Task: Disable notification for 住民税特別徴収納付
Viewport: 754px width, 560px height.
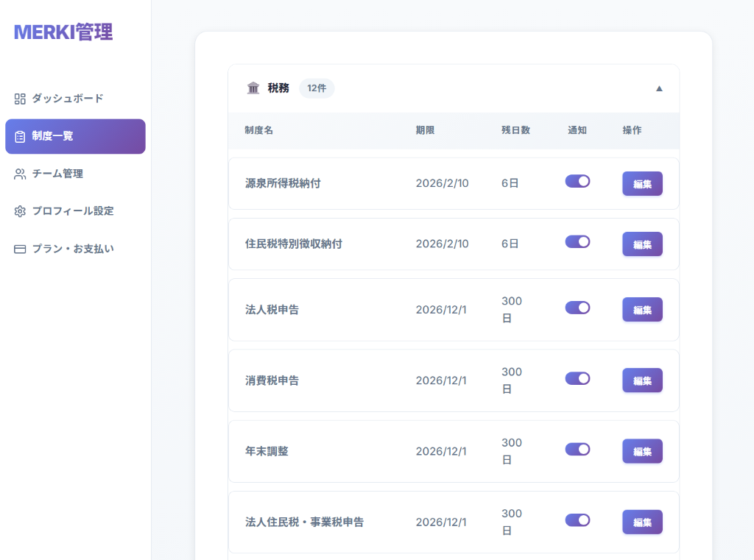Action: pos(577,241)
